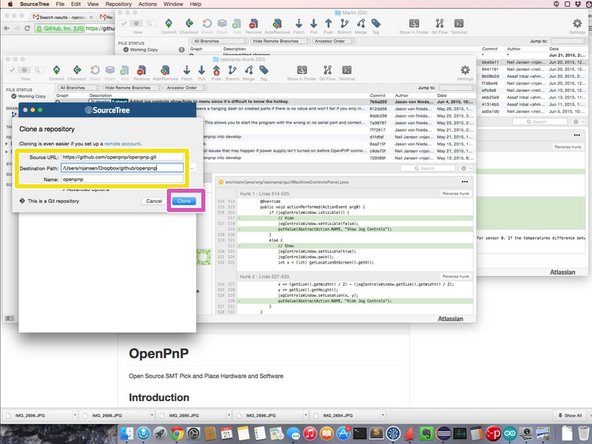Open Git Flow in Marlin window toolbar

[x=439, y=24]
